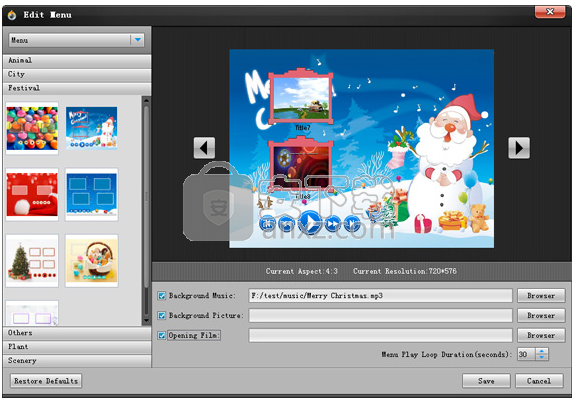Click the Current Resolution:720*576 text
583x406 pixels.
(x=405, y=271)
